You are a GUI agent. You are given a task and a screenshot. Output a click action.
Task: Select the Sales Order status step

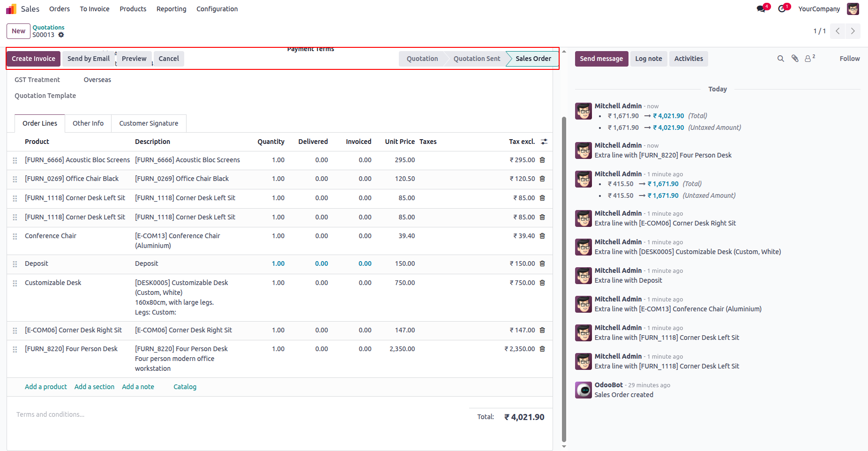click(x=533, y=59)
